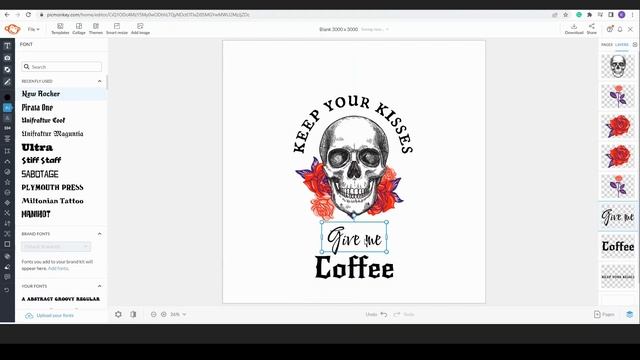Click the PicMonkey logo
This screenshot has height=360, width=640.
click(x=12, y=29)
